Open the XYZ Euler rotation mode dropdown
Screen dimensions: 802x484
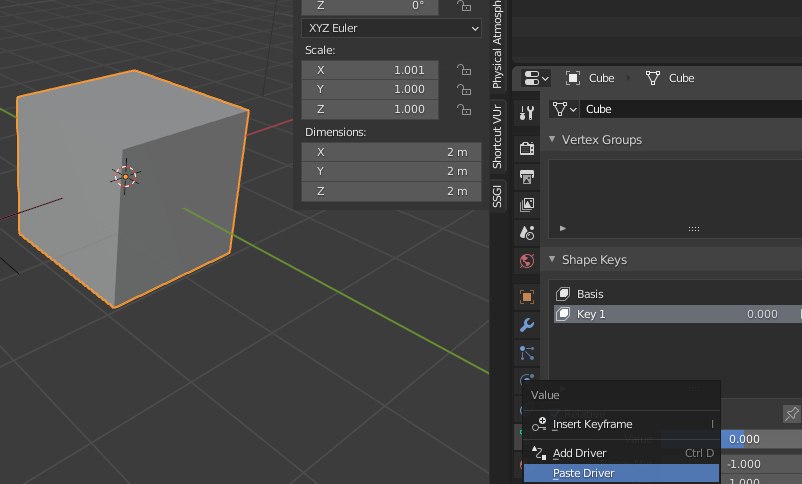[391, 28]
